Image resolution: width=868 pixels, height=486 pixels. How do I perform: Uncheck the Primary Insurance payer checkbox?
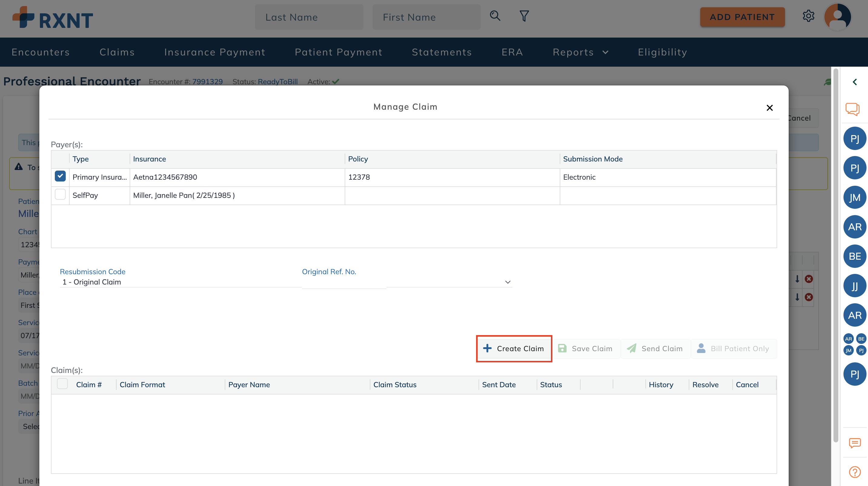pyautogui.click(x=60, y=176)
